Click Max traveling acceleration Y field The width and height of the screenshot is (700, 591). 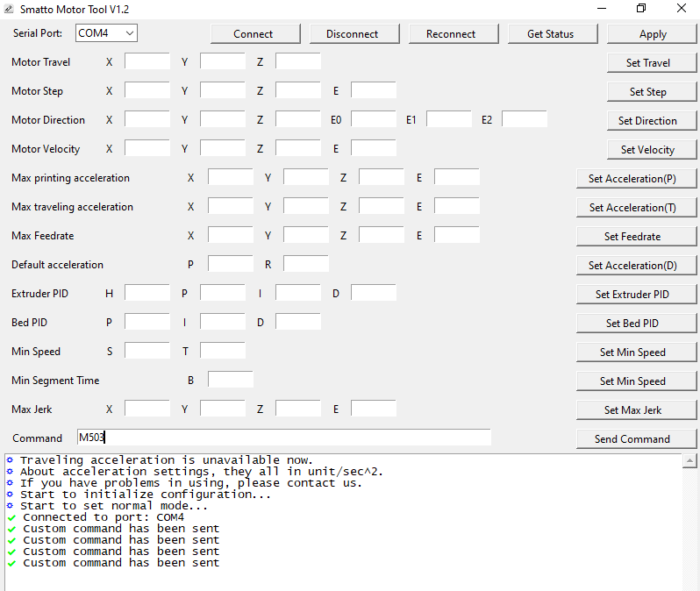click(306, 206)
